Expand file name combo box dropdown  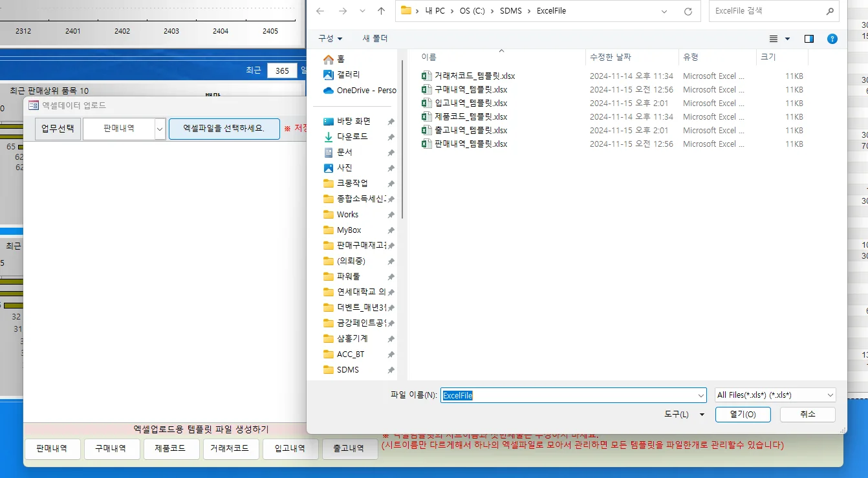coord(701,395)
